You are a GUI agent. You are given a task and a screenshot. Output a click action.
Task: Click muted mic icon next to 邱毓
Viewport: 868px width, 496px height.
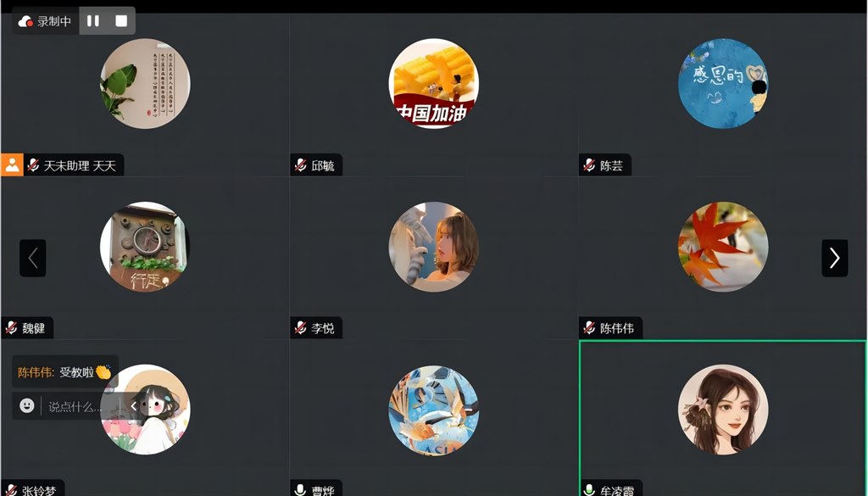[x=301, y=165]
